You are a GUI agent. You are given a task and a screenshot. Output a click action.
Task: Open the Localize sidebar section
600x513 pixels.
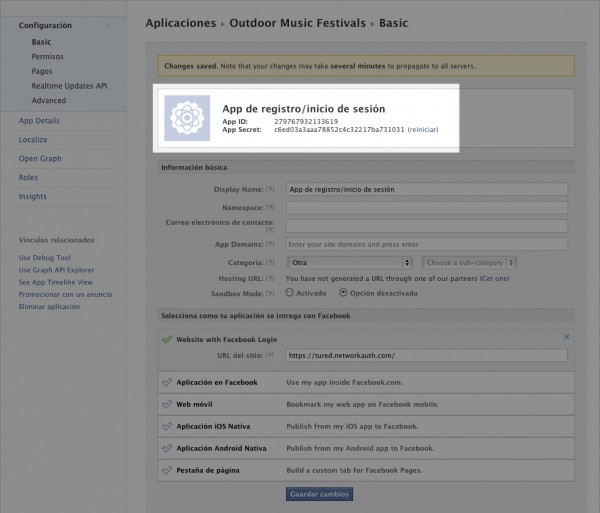[x=33, y=140]
